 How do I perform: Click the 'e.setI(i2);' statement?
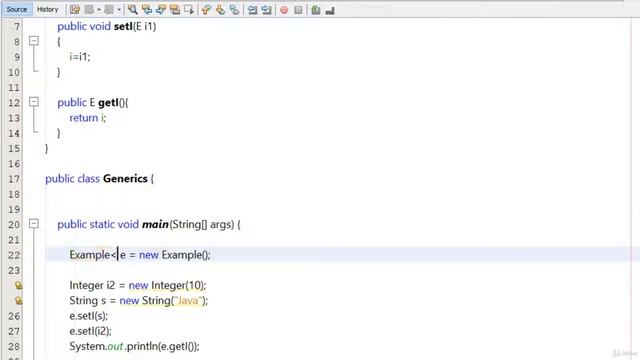tap(90, 331)
